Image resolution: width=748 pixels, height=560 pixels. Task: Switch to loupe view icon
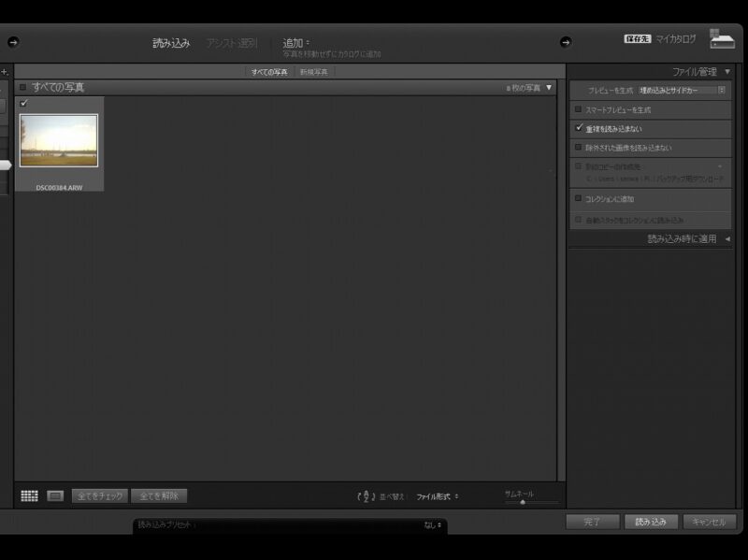click(x=55, y=495)
